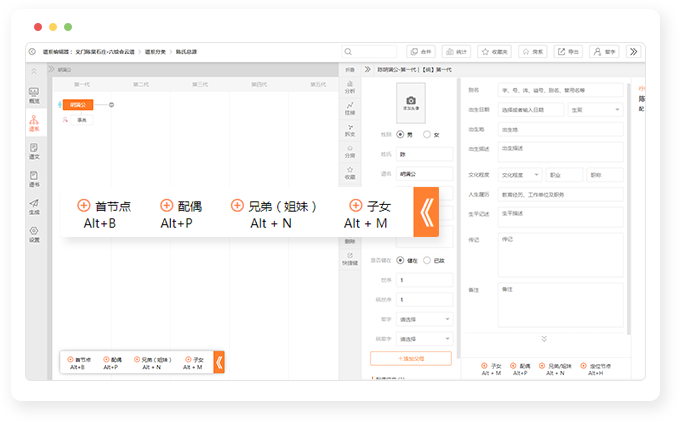
Task: Click the 设置 settings sidebar icon
Action: 35,235
